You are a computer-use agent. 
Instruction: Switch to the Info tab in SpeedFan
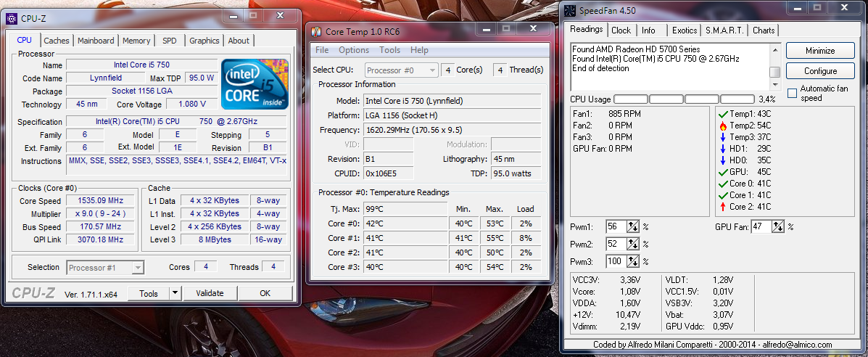(x=648, y=30)
